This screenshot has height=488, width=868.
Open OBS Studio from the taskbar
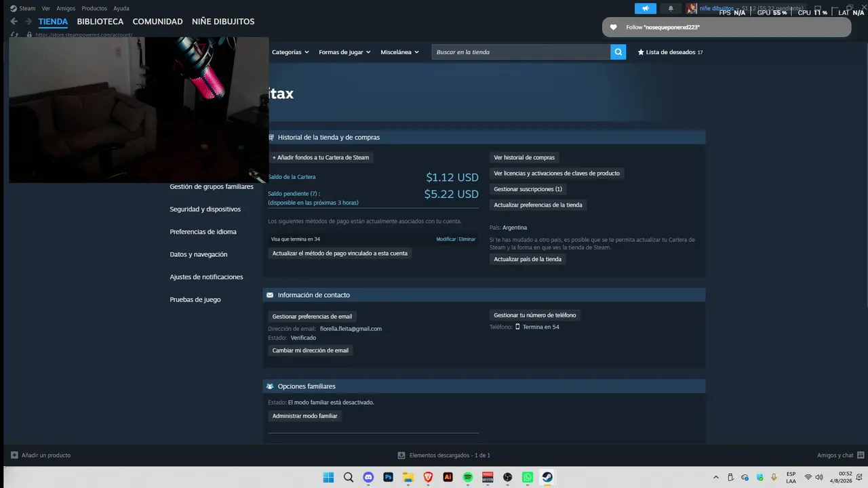pyautogui.click(x=507, y=477)
